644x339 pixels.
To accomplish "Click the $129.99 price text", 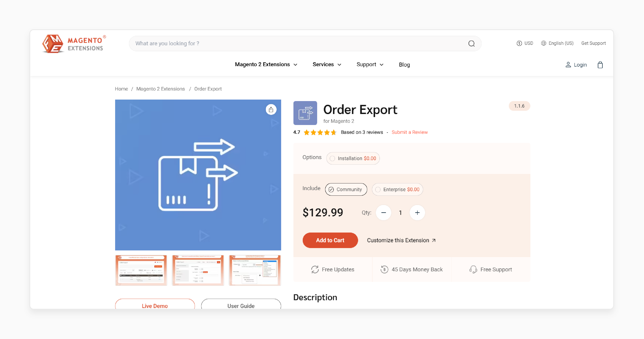I will pos(323,212).
